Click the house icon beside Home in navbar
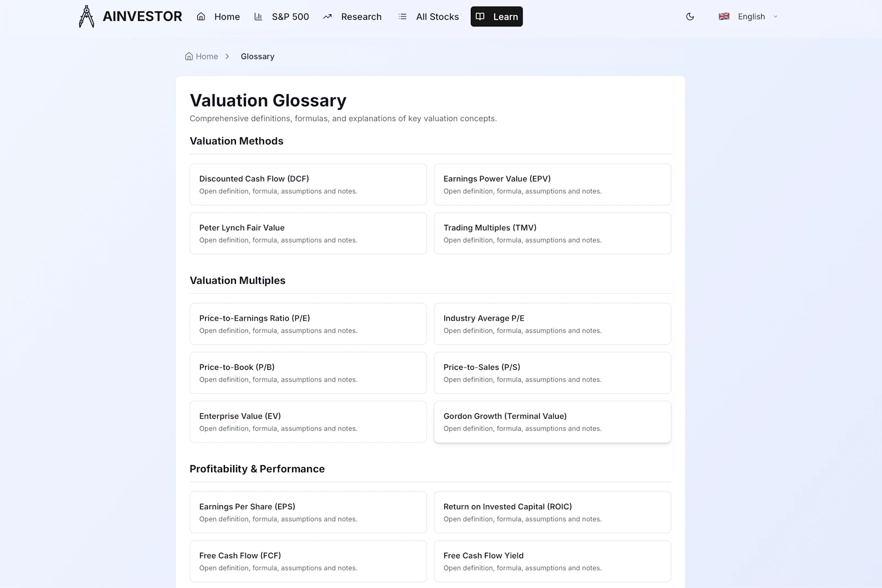This screenshot has height=588, width=882. 201,17
